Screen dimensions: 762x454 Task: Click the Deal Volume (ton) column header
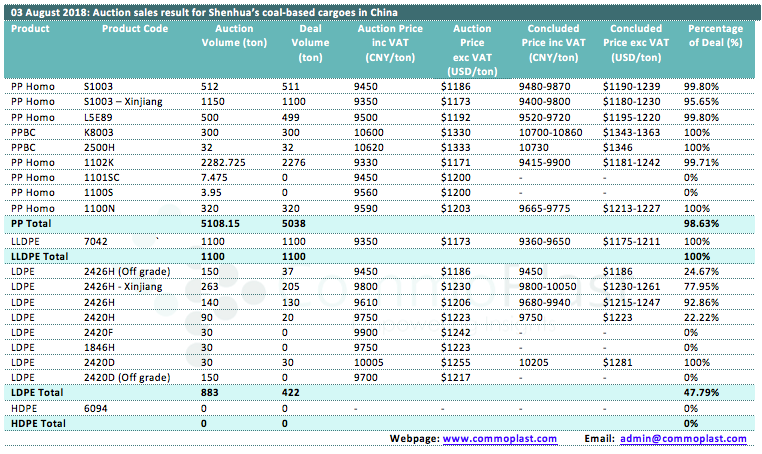(310, 43)
